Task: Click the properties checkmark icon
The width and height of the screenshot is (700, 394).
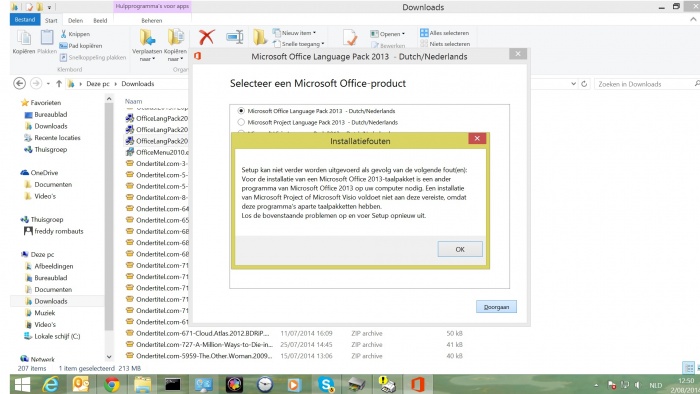Action: [x=350, y=37]
